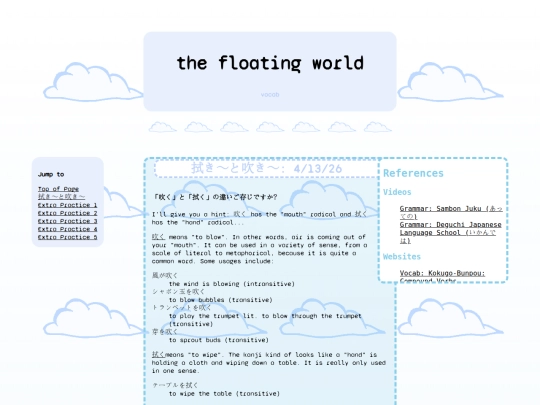This screenshot has width=540, height=405.
Task: Click the post title dated 4/13/26
Action: tap(267, 168)
